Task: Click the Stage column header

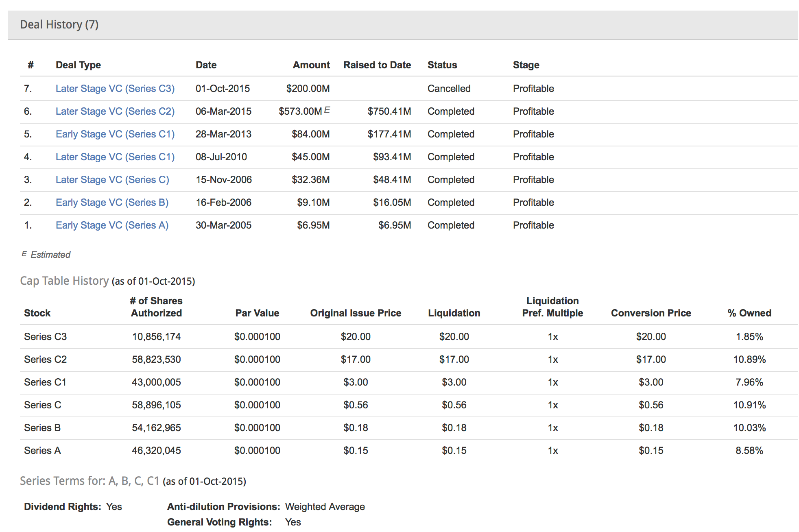Action: (x=526, y=65)
